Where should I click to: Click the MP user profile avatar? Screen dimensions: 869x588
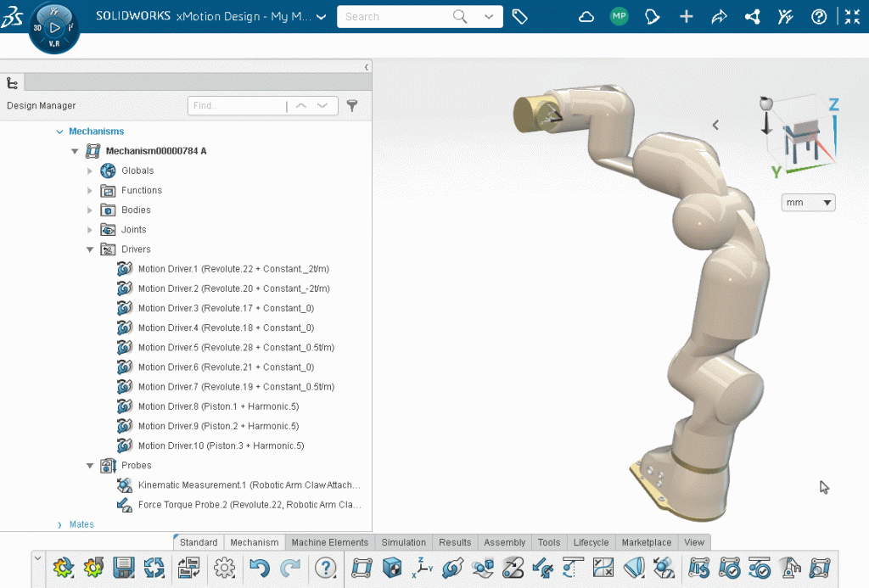(x=620, y=17)
